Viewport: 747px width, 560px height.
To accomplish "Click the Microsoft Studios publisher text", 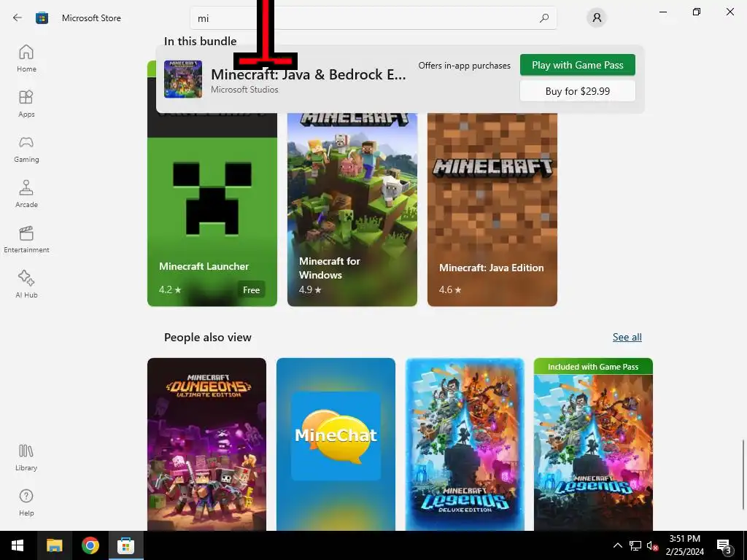I will 244,90.
